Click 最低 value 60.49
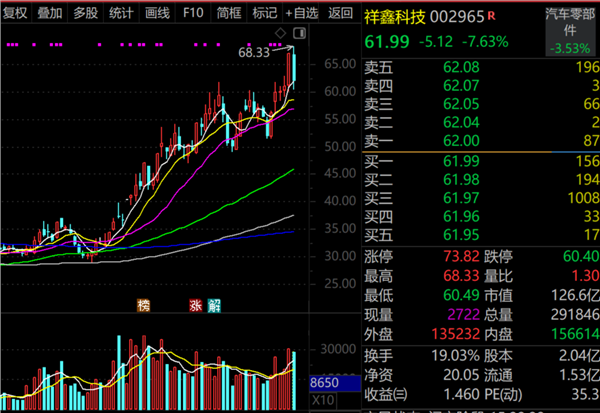The image size is (600, 413). pos(461,295)
